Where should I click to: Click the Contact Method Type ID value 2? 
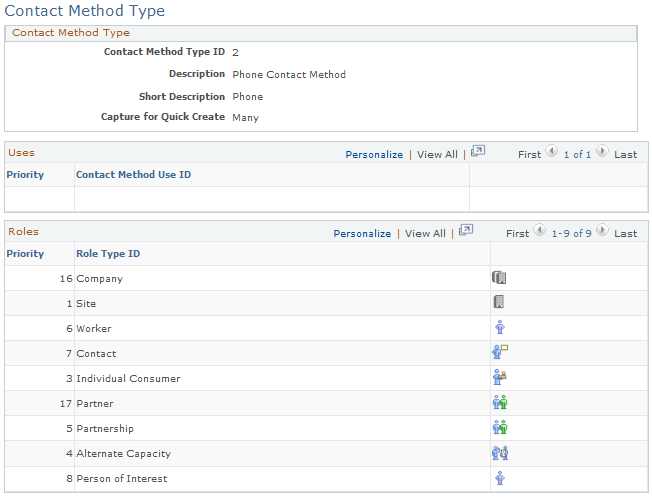(x=235, y=52)
